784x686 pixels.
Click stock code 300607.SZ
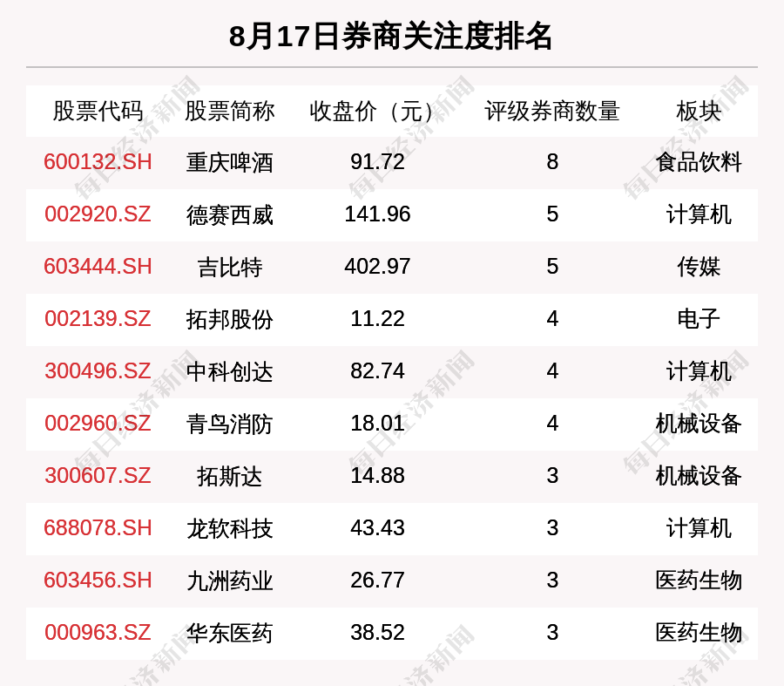(x=98, y=475)
